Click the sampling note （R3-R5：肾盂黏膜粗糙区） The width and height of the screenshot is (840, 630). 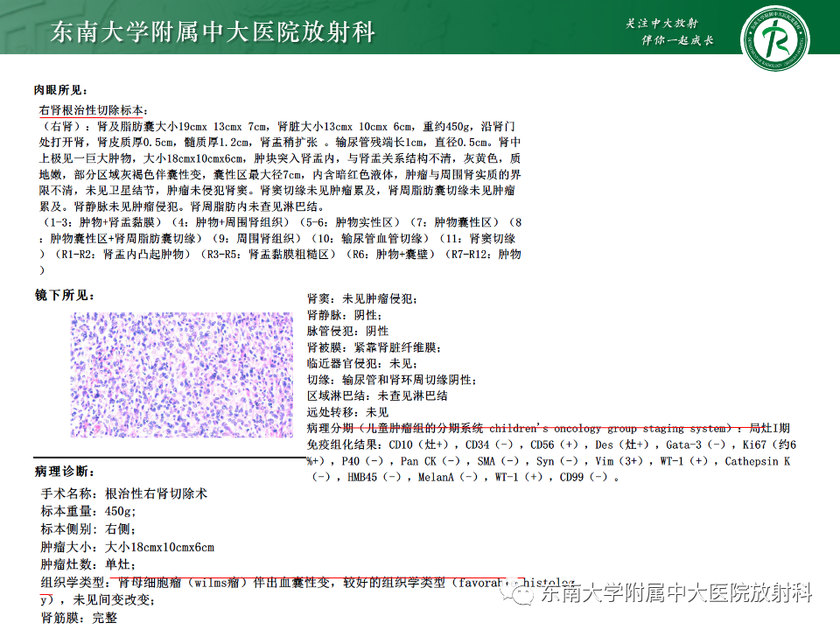pos(268,255)
